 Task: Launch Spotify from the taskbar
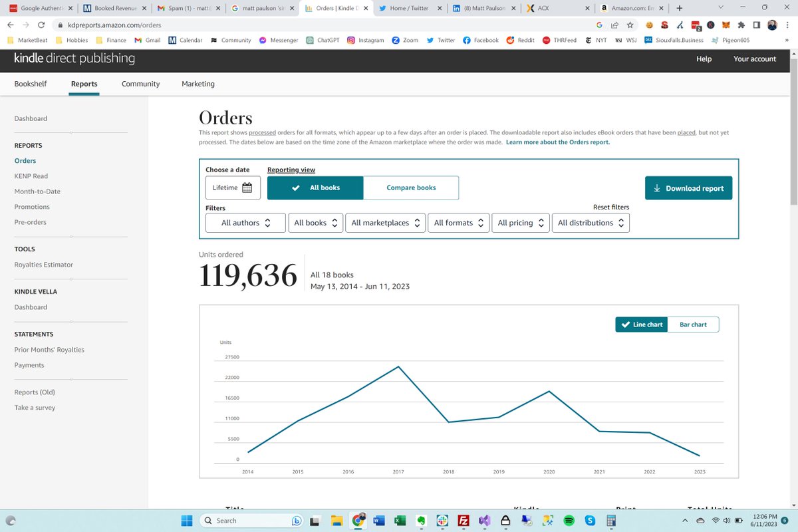click(x=569, y=520)
